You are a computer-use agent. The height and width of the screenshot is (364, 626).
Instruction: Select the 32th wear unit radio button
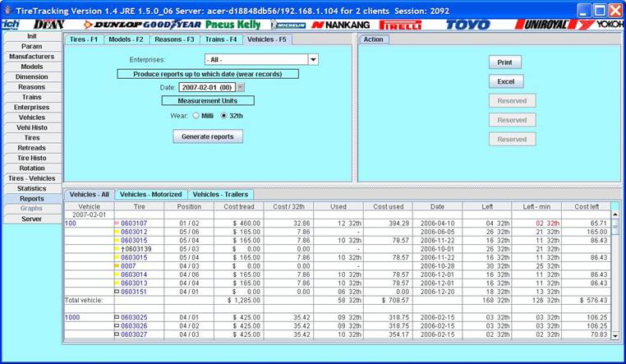[x=223, y=116]
